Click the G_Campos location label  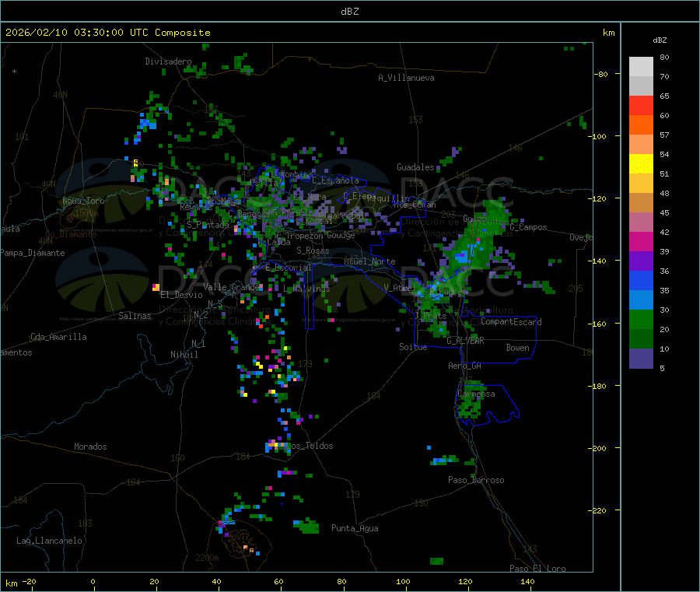(x=529, y=227)
